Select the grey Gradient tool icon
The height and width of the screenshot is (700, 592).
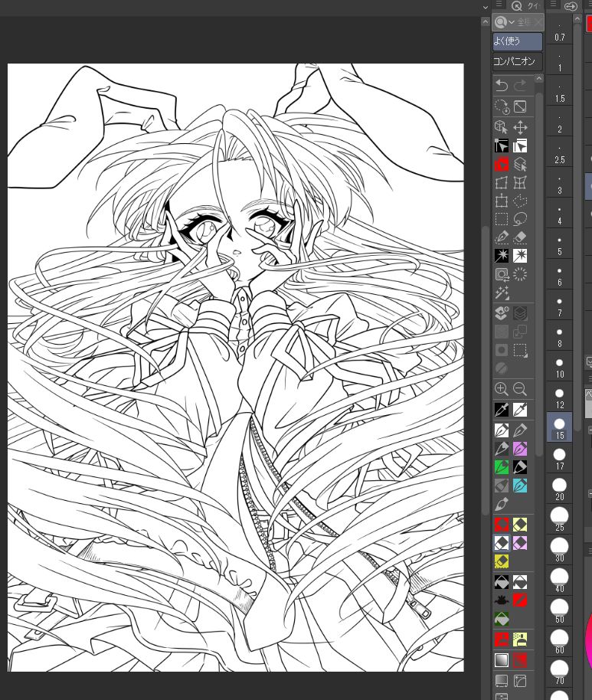pos(502,660)
